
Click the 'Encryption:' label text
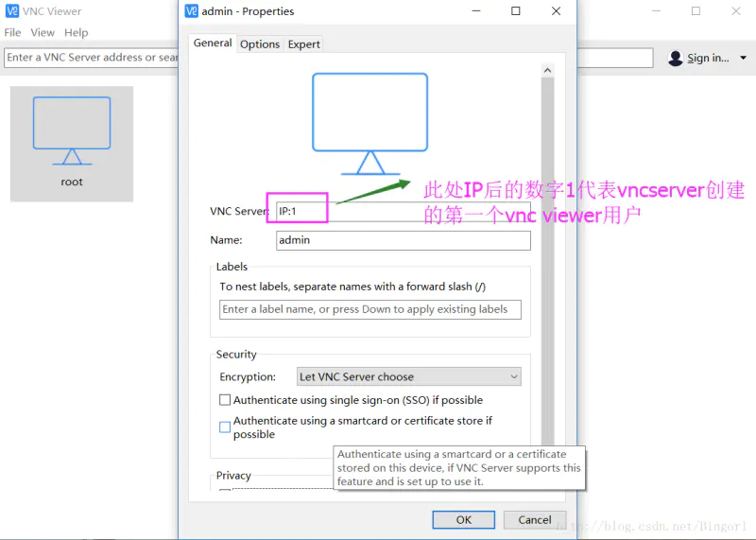point(248,377)
